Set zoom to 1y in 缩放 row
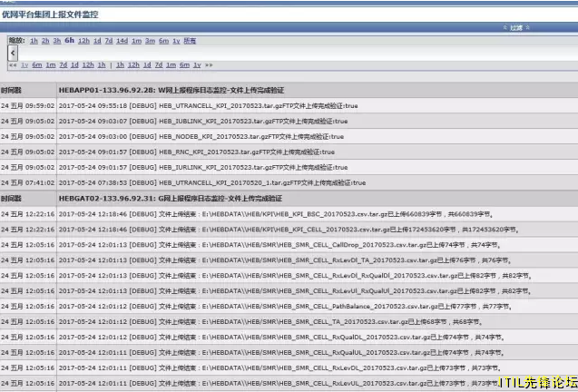This screenshot has height=392, width=578. point(176,41)
